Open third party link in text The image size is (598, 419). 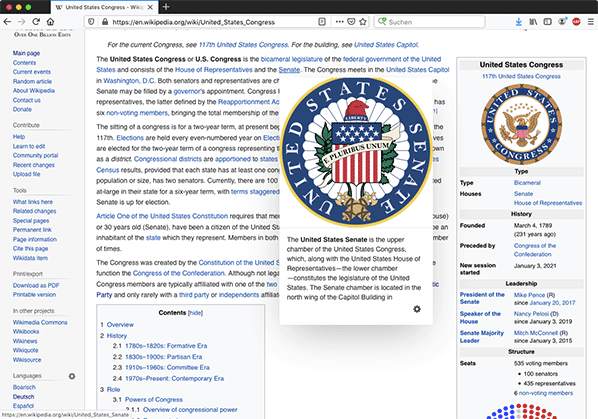tap(194, 295)
